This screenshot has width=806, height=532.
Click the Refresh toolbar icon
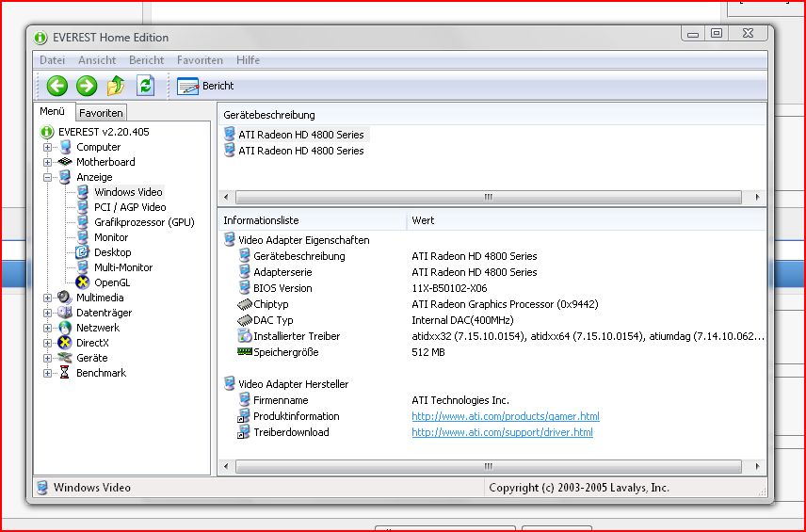145,86
